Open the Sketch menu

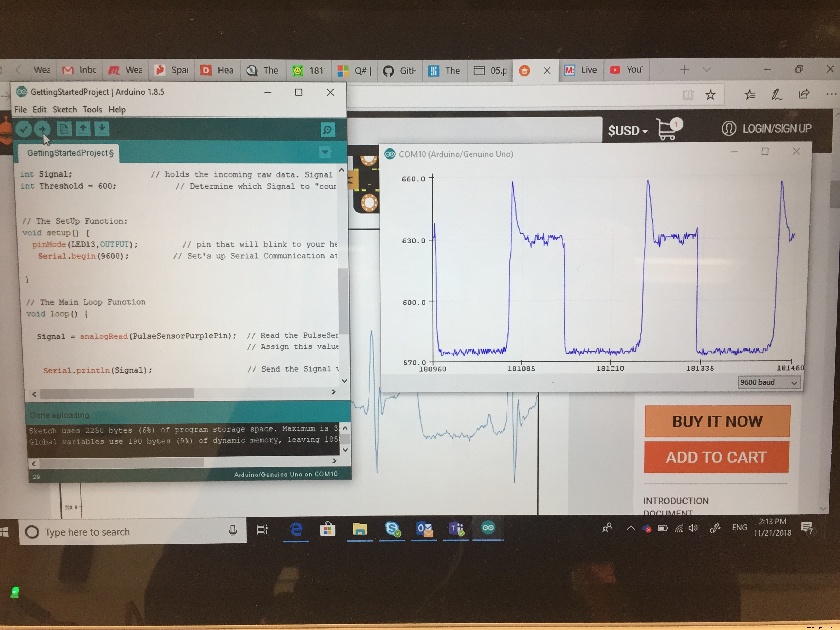point(65,110)
